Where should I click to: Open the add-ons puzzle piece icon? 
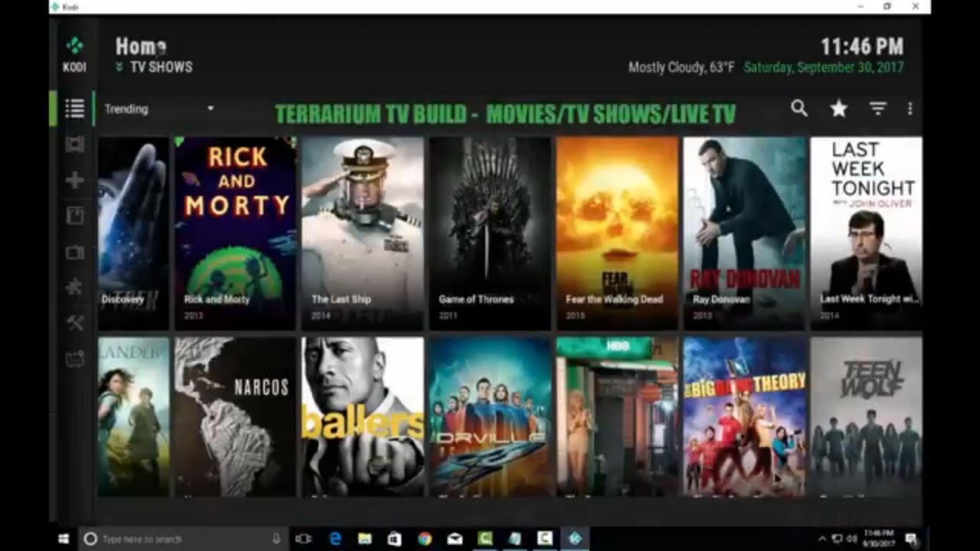tap(74, 287)
